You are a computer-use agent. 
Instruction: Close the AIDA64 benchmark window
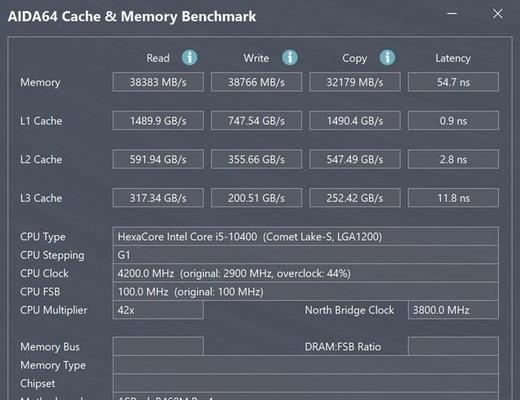coord(498,14)
